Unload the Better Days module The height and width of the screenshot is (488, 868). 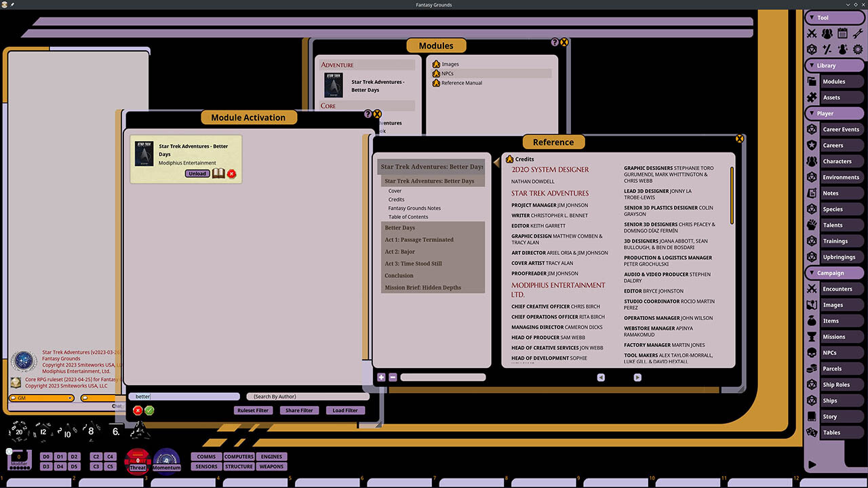pyautogui.click(x=197, y=174)
